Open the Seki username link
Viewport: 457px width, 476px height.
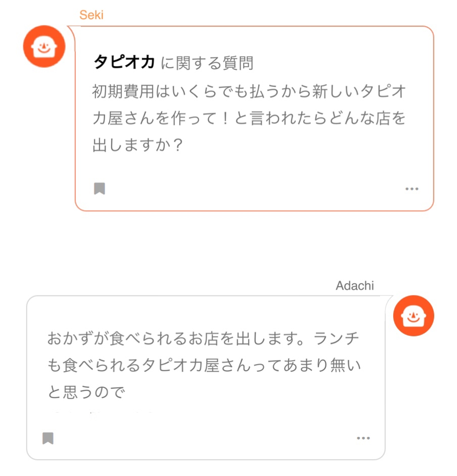click(91, 15)
